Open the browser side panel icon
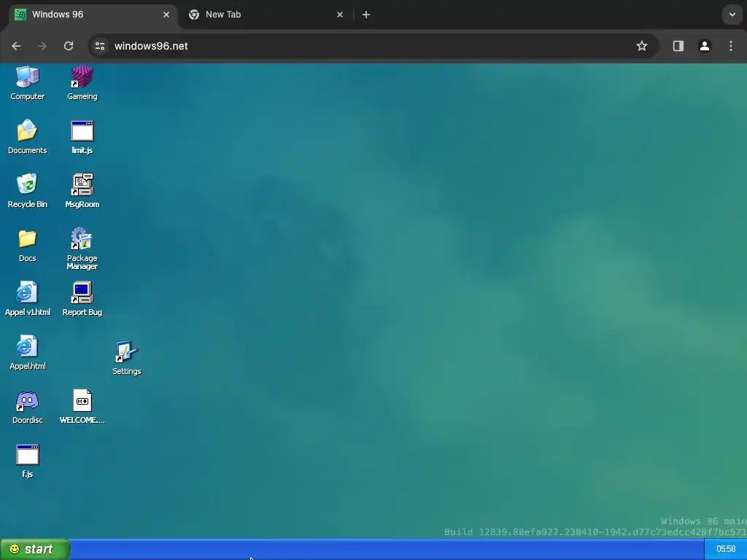Screen dimensions: 747x560 tap(678, 46)
